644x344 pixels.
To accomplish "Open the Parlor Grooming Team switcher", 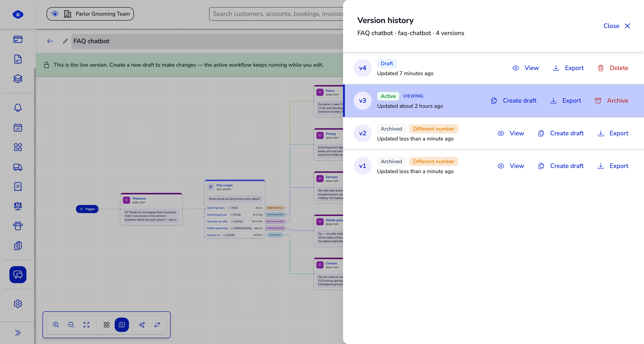I will (90, 14).
